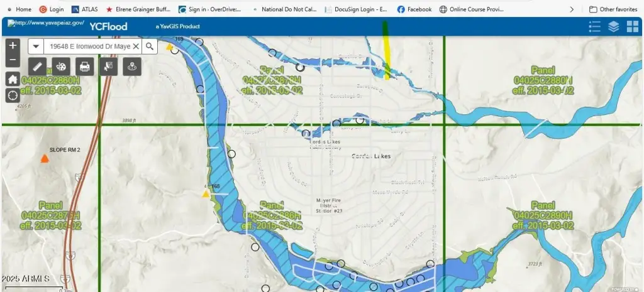
Task: Open the layer list stack icon
Action: pyautogui.click(x=613, y=26)
